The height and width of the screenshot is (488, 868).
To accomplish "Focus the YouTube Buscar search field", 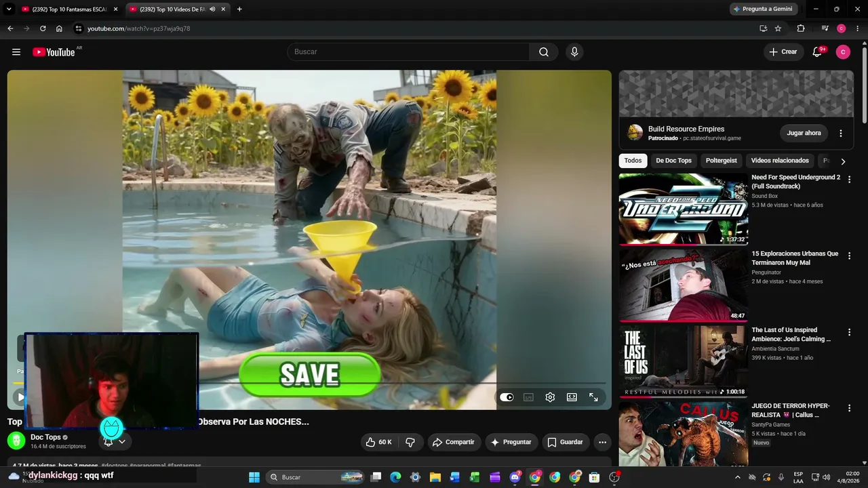I will 408,52.
